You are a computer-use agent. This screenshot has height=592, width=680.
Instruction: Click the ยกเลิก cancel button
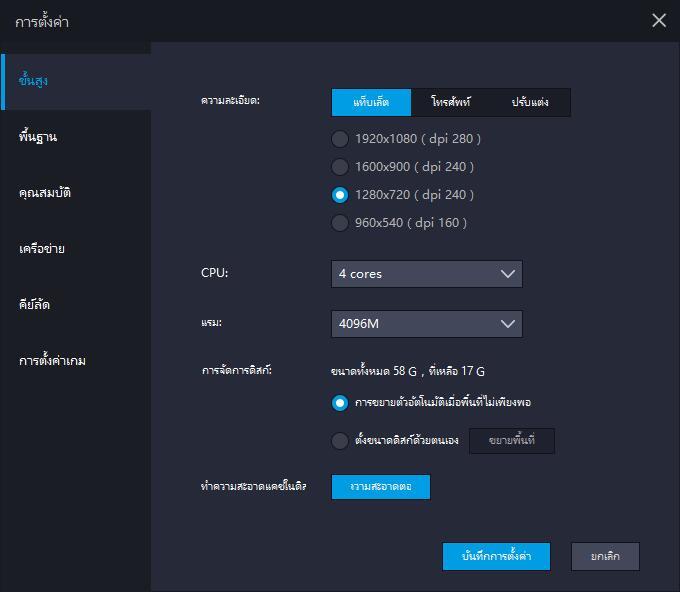[605, 556]
